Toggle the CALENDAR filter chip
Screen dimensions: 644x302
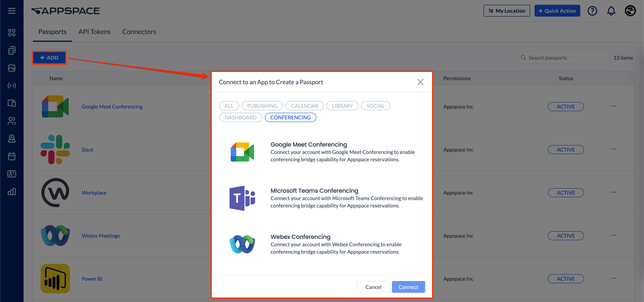pyautogui.click(x=304, y=106)
